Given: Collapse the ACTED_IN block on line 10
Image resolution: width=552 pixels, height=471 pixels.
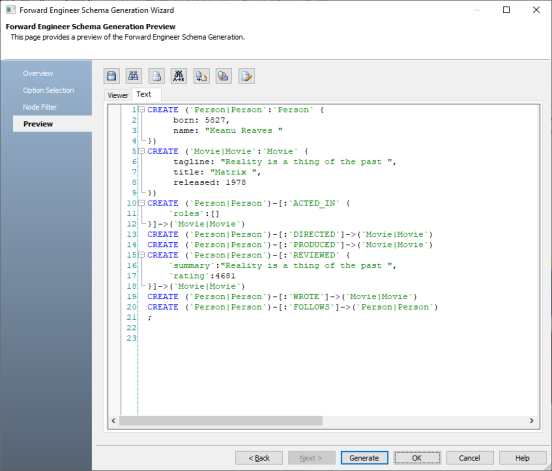Looking at the screenshot, I should point(142,203).
